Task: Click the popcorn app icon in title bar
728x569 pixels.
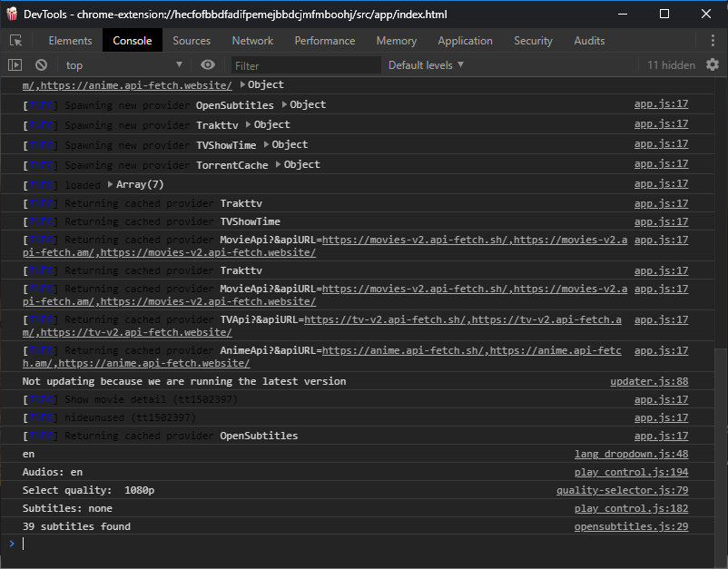Action: click(x=12, y=14)
